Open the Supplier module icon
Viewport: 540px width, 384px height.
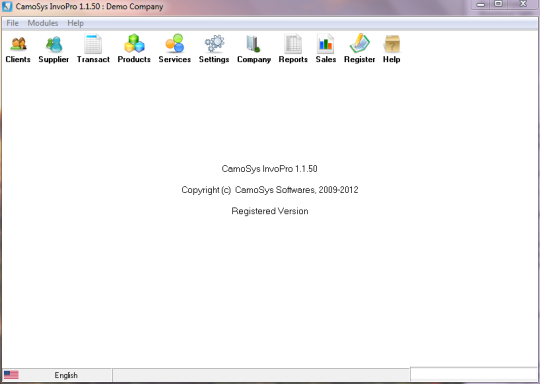pyautogui.click(x=54, y=44)
